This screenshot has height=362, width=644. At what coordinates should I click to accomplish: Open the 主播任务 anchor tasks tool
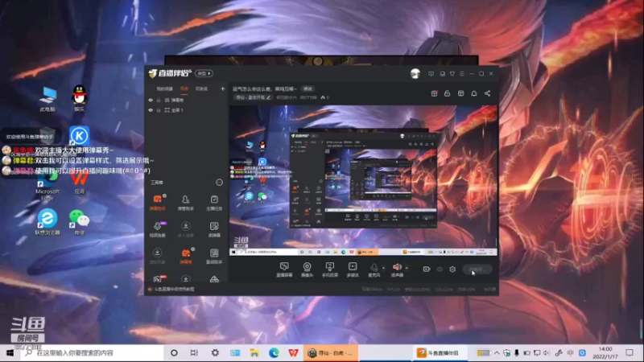click(214, 203)
